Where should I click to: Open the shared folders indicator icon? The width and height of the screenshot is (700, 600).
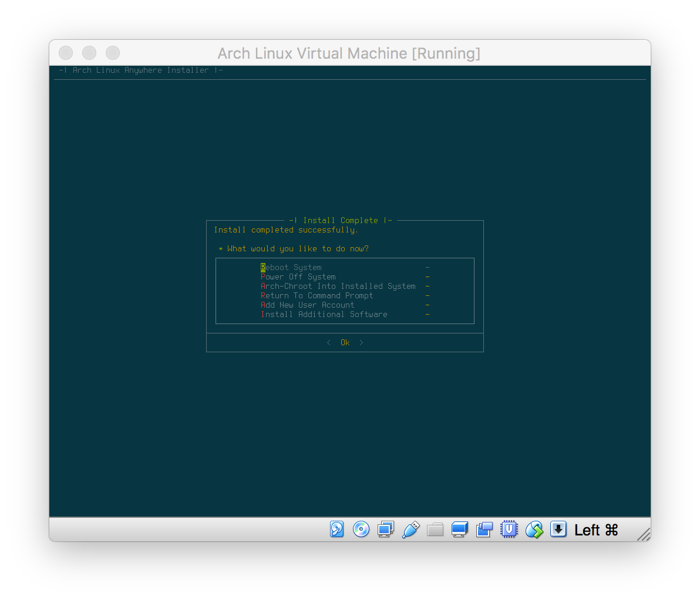pos(435,530)
